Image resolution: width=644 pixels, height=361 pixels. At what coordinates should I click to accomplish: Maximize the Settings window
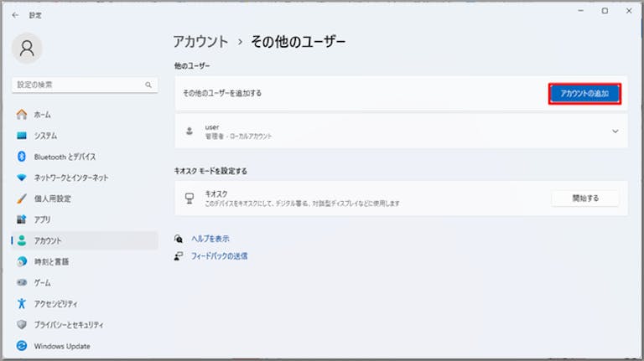605,11
